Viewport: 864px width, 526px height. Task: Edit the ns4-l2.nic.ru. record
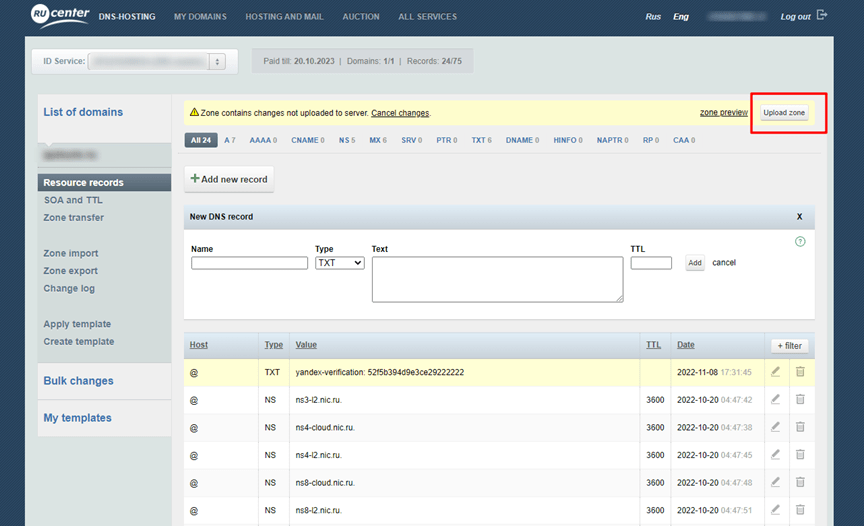[775, 454]
